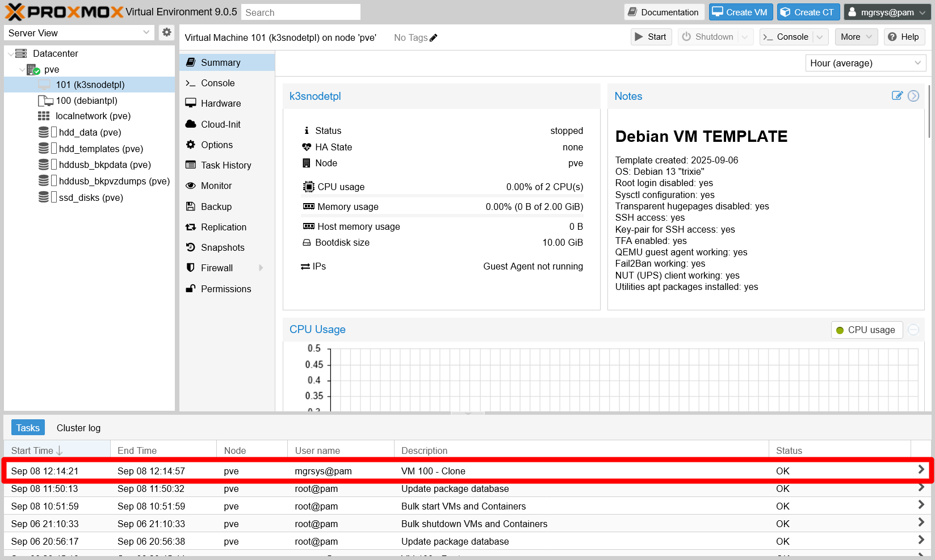Open the Snapshots section
The height and width of the screenshot is (560, 935).
pos(223,247)
